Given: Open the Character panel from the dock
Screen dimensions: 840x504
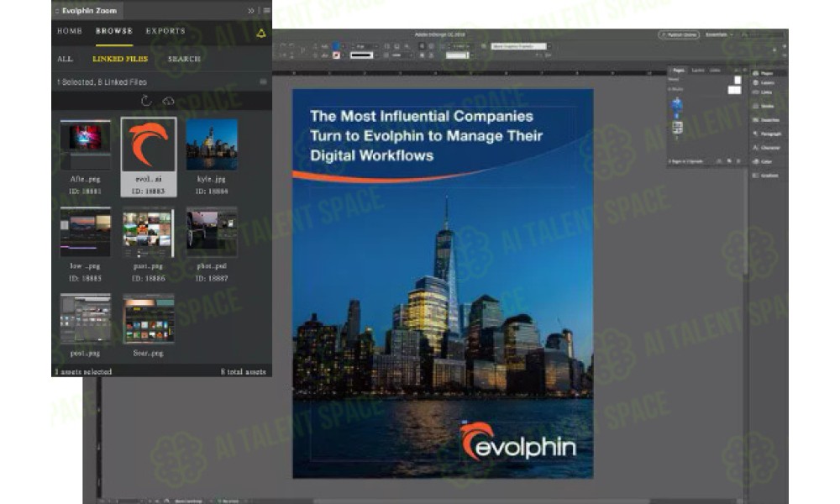Looking at the screenshot, I should click(766, 148).
